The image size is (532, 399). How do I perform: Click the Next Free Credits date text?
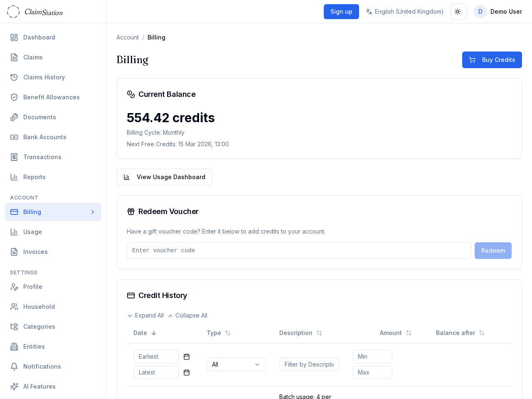point(178,144)
